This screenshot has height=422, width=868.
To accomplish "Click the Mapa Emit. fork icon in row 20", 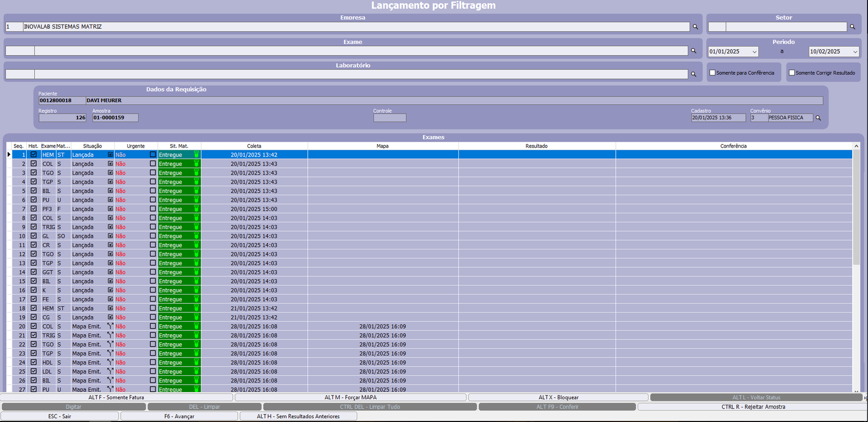I will tap(110, 326).
